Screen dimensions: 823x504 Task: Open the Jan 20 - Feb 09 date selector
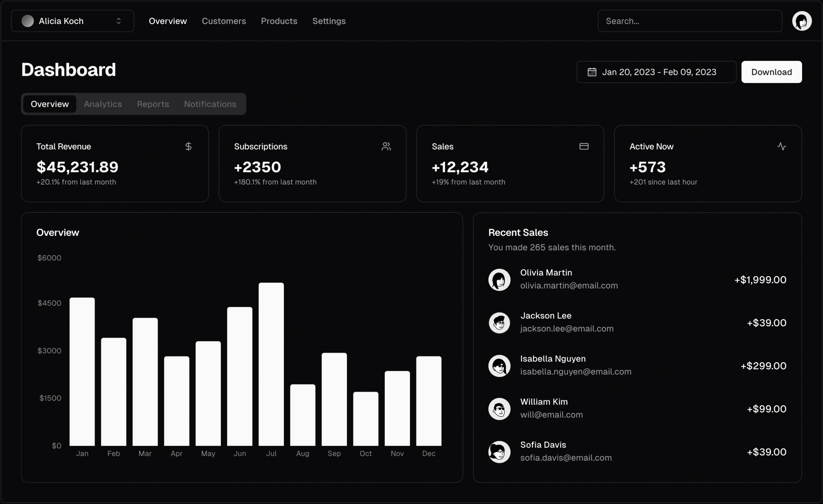656,72
